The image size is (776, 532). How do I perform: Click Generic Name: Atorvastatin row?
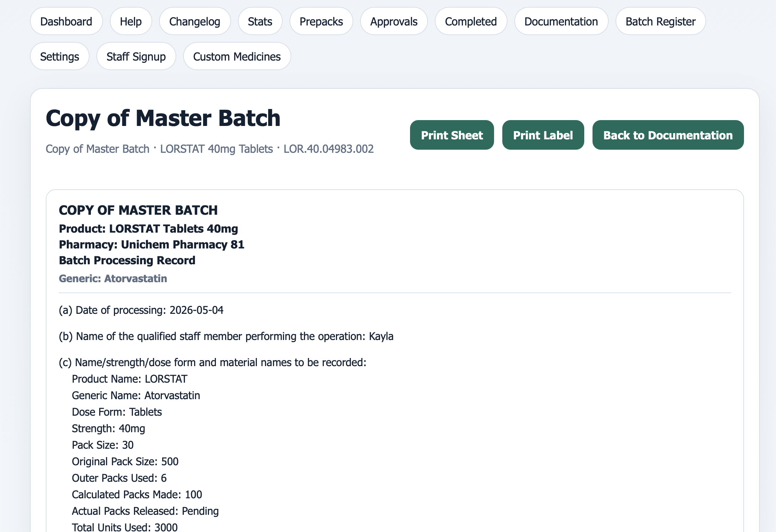pos(136,395)
